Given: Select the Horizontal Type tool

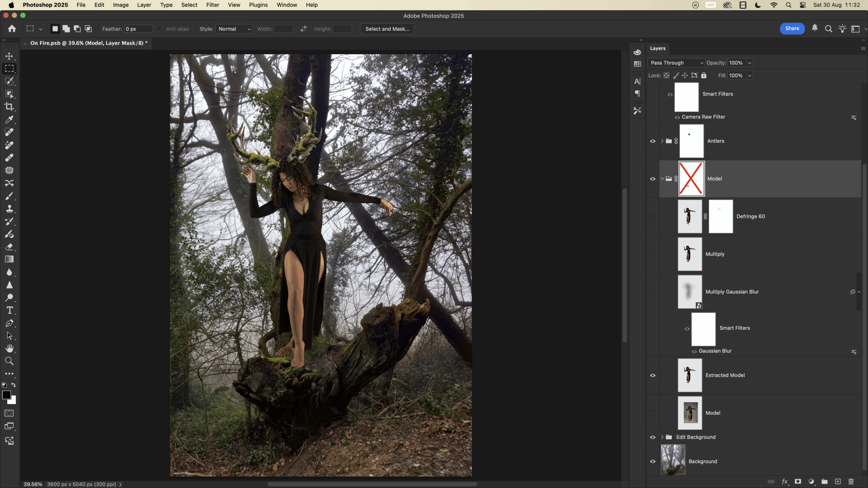Looking at the screenshot, I should click(x=9, y=310).
